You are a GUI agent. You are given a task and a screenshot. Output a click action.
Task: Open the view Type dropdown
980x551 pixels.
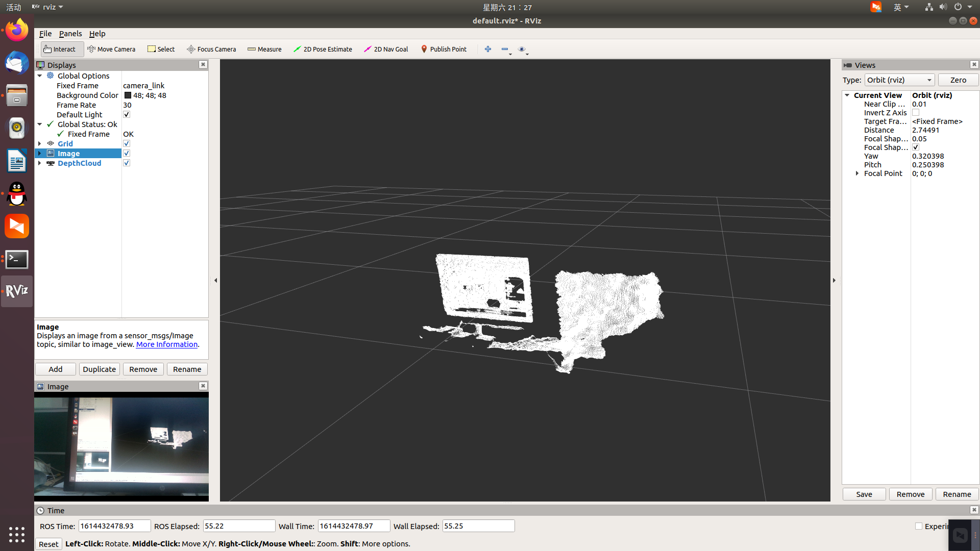pos(899,80)
